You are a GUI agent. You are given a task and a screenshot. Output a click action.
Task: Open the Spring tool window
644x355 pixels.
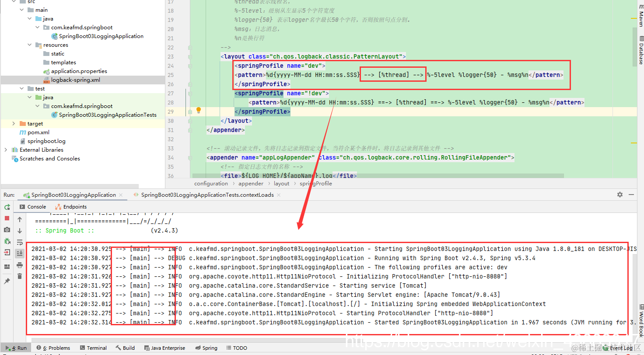pyautogui.click(x=206, y=348)
